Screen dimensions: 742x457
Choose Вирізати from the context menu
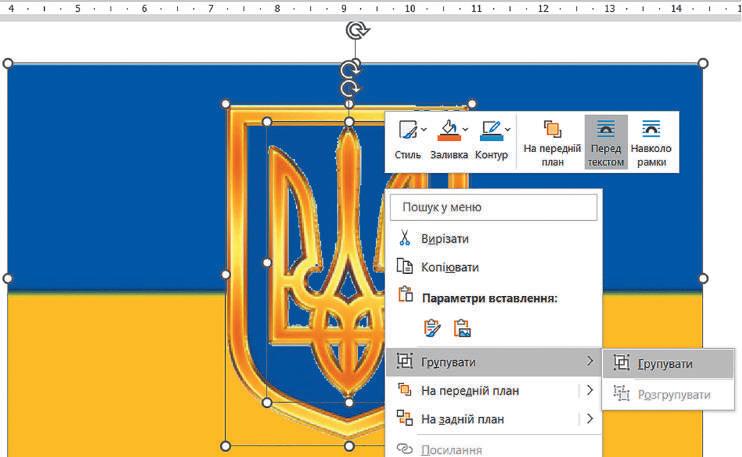(494, 238)
